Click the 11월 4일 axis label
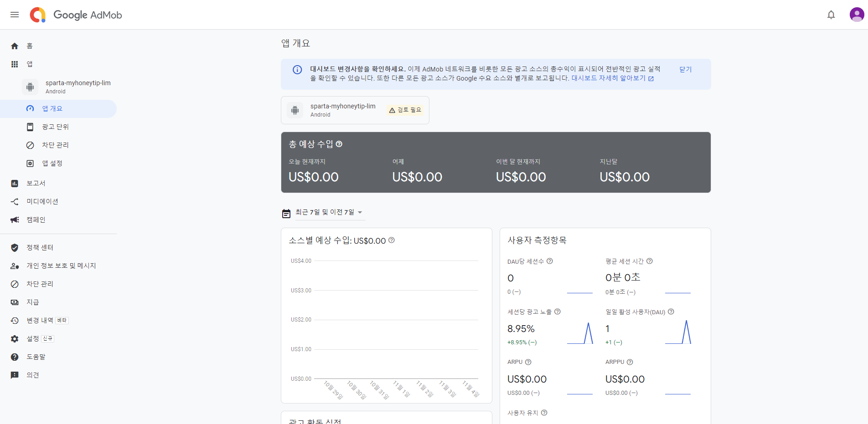The width and height of the screenshot is (868, 424). click(471, 389)
